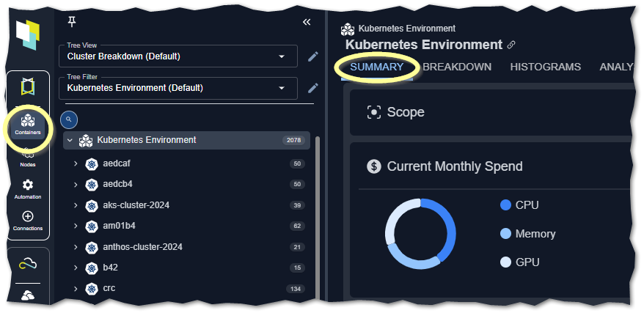Click the yellow Kubernetes product icon in sidebar
644x313 pixels.
pyautogui.click(x=28, y=87)
